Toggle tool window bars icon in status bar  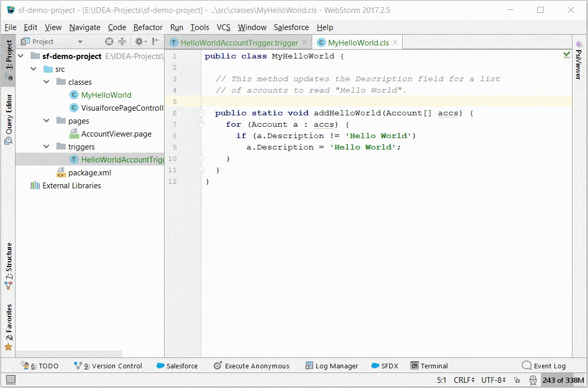point(11,380)
